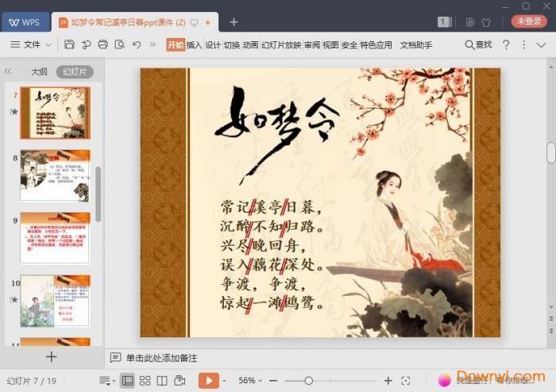Click the main vertical scrollbar handle

click(550, 152)
